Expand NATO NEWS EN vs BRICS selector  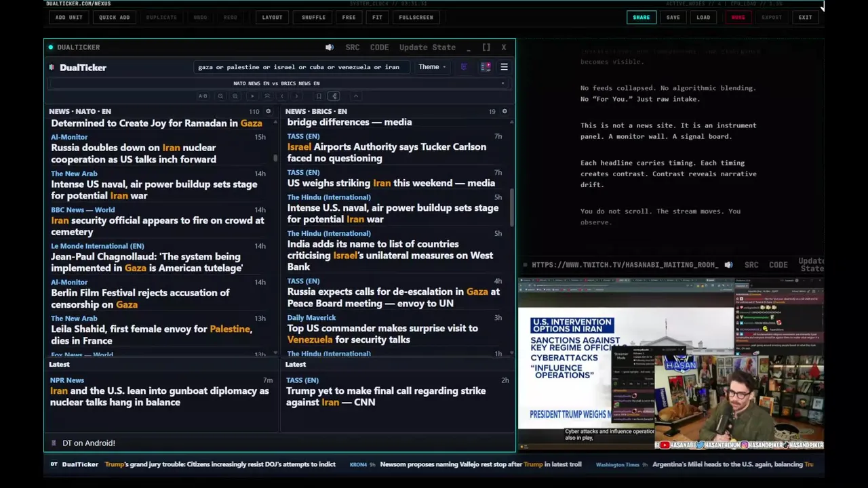tap(280, 83)
